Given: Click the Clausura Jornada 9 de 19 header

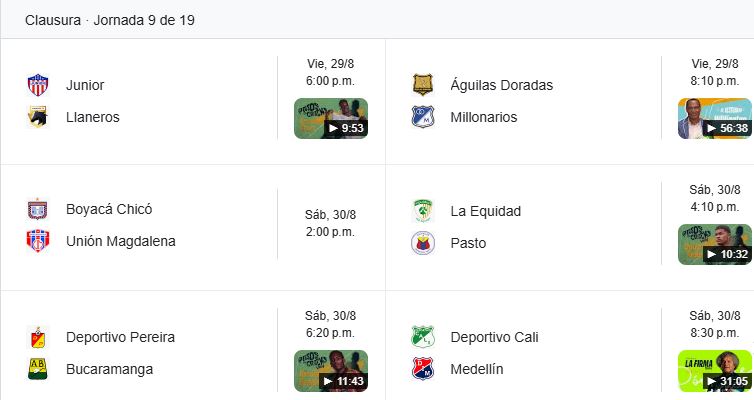Looking at the screenshot, I should 110,20.
